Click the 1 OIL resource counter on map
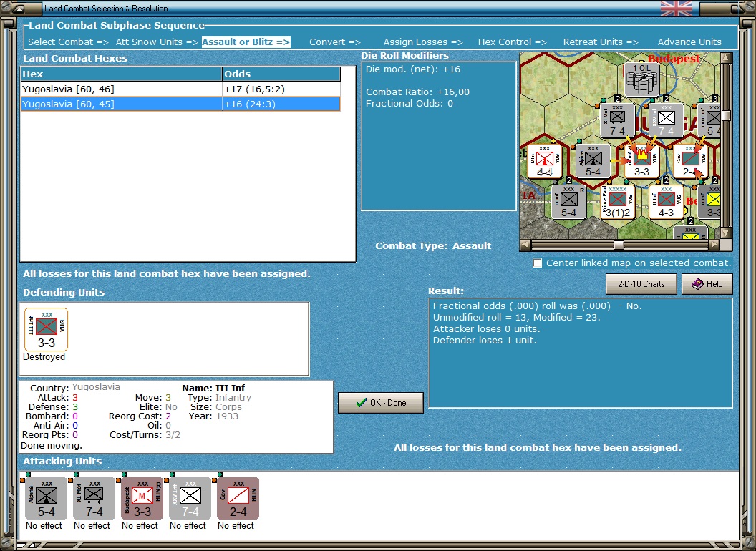 point(641,80)
